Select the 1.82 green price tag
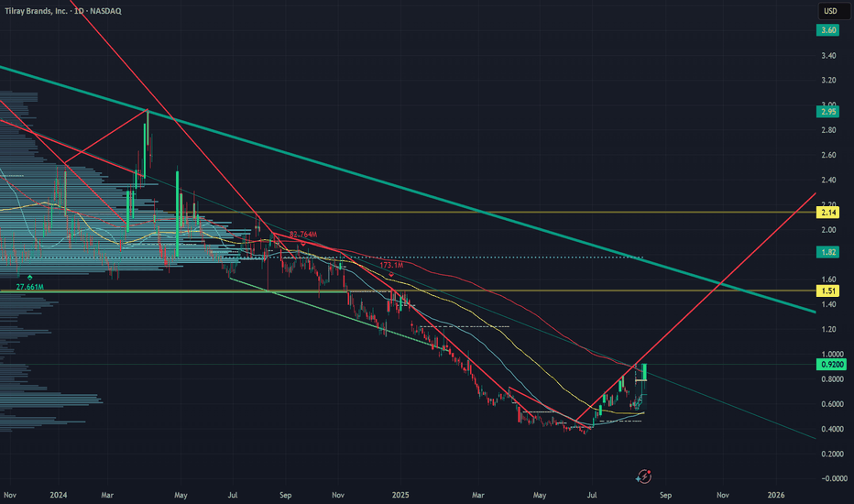The image size is (854, 504). point(827,252)
